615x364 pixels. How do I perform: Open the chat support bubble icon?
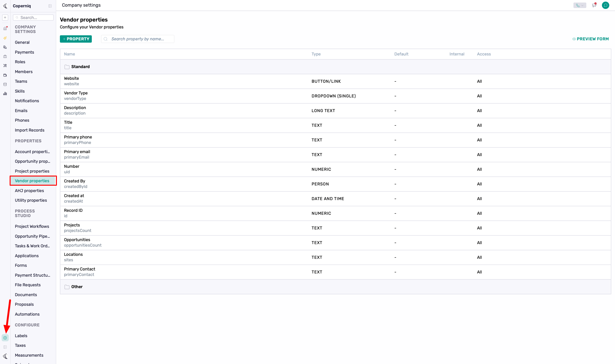tap(605, 5)
